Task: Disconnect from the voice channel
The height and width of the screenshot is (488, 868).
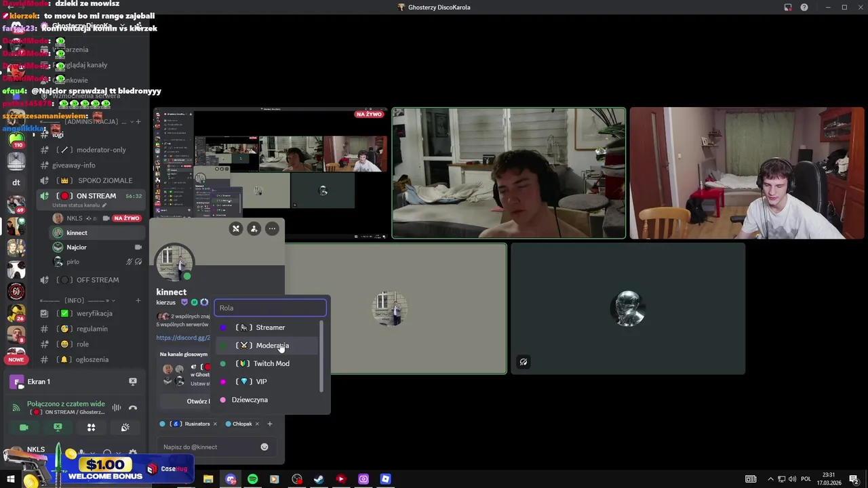Action: [133, 407]
